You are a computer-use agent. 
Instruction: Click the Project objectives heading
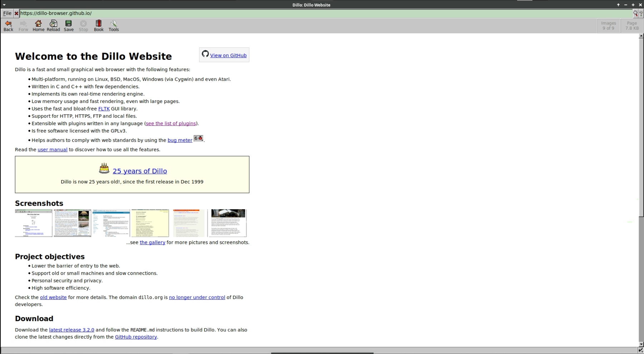pos(50,257)
